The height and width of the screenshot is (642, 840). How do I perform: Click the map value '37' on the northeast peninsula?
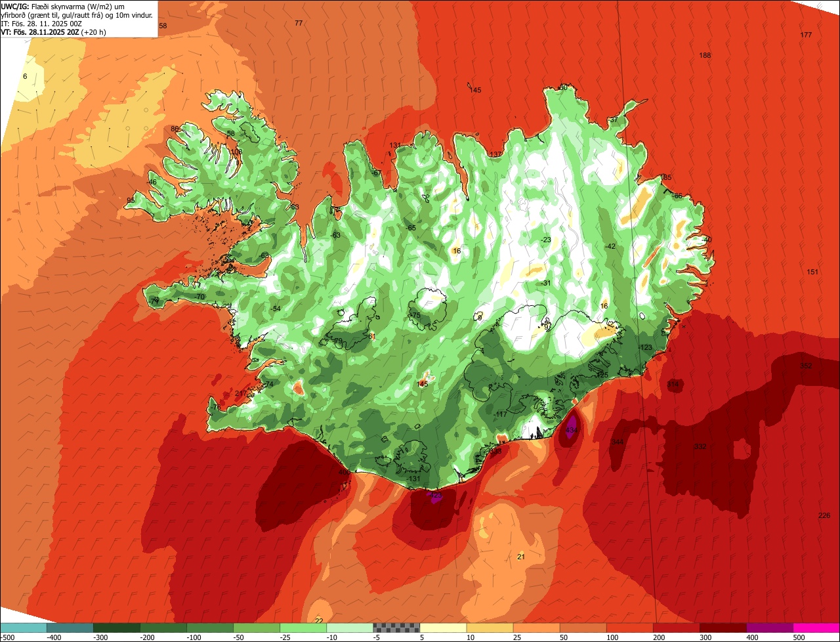(614, 120)
